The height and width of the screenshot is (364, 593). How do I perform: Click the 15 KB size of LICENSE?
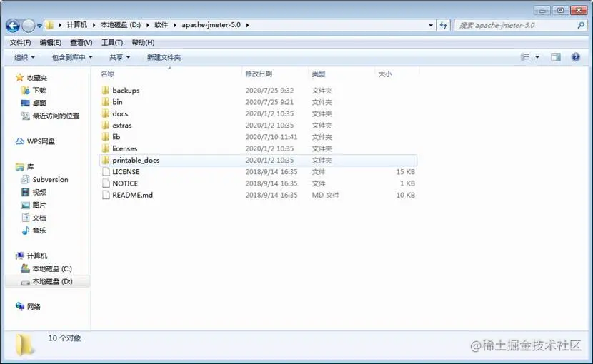click(405, 172)
